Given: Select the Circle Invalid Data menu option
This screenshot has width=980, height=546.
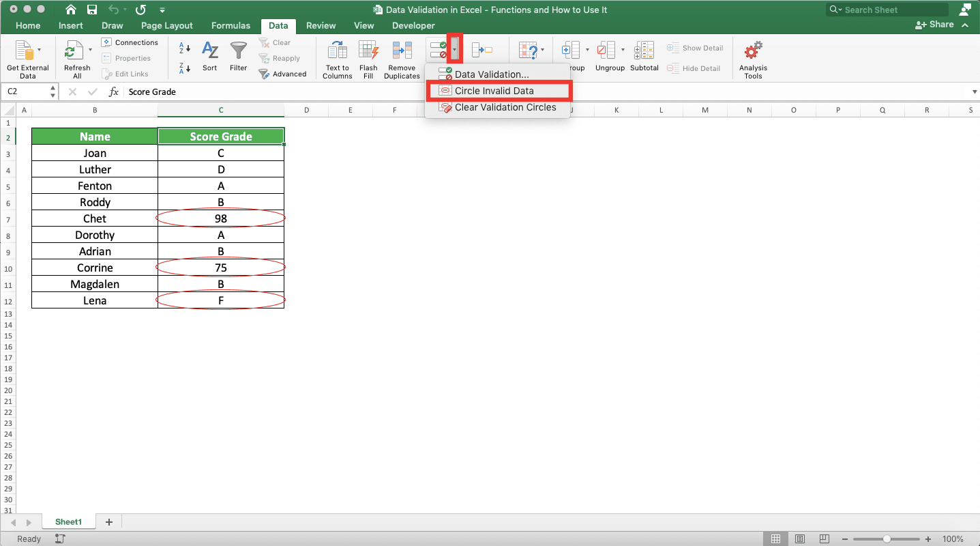Looking at the screenshot, I should [498, 90].
